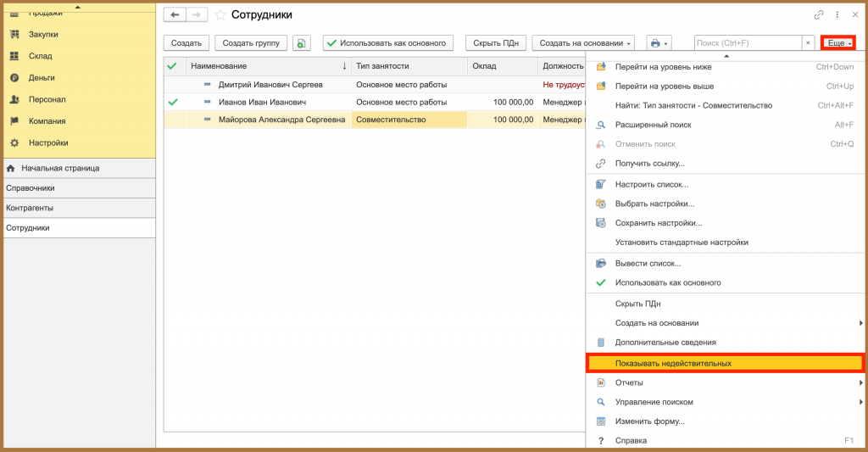Open the three-dot window menu

click(x=837, y=15)
